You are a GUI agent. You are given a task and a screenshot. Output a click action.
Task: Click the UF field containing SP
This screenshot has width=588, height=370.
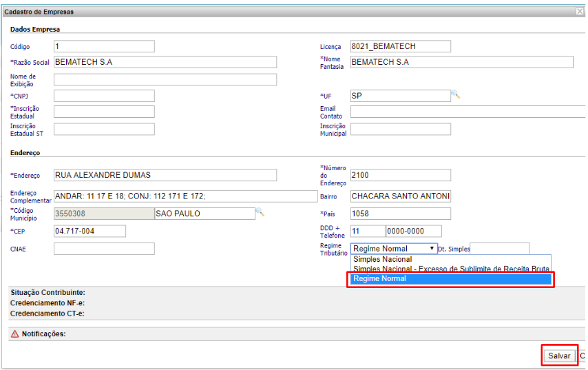(401, 96)
